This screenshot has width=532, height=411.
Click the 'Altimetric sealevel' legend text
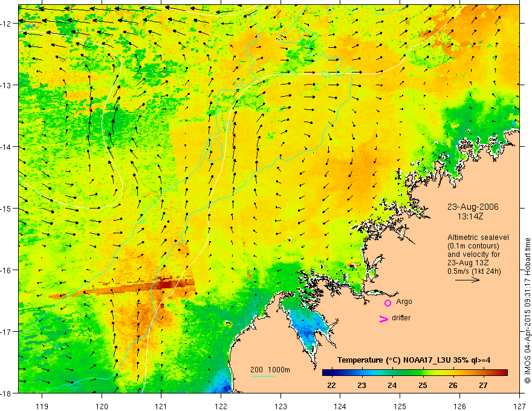[478, 238]
